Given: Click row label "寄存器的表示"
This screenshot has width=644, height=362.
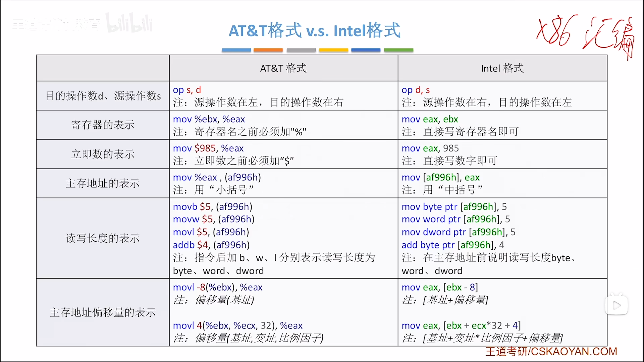Looking at the screenshot, I should point(103,125).
